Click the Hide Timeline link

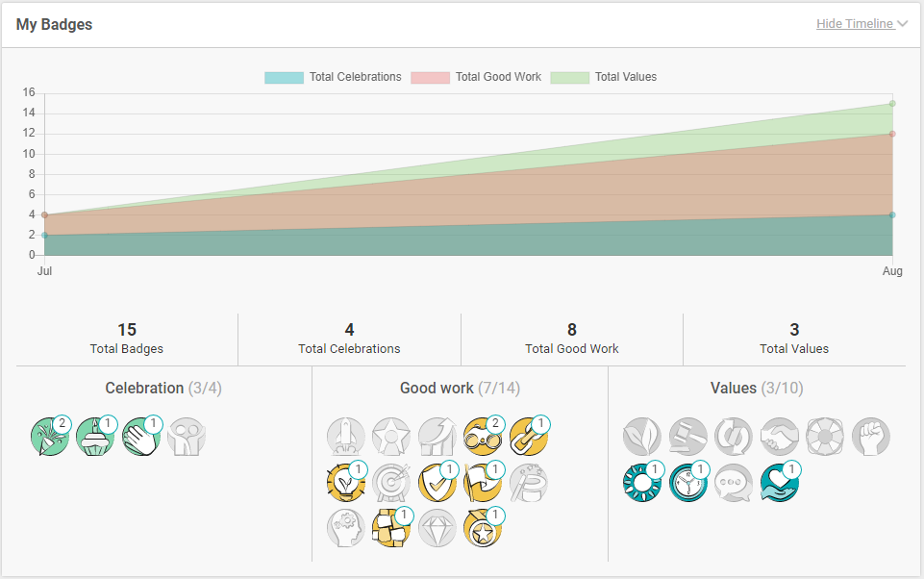click(x=854, y=24)
